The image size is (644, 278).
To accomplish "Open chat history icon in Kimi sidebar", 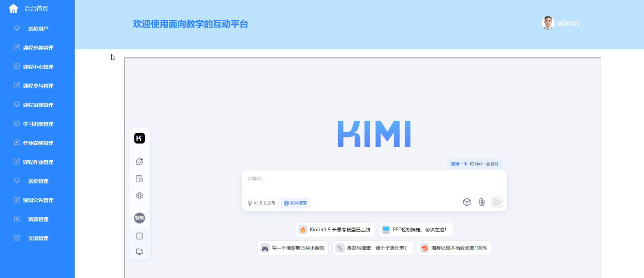I will coord(139,179).
